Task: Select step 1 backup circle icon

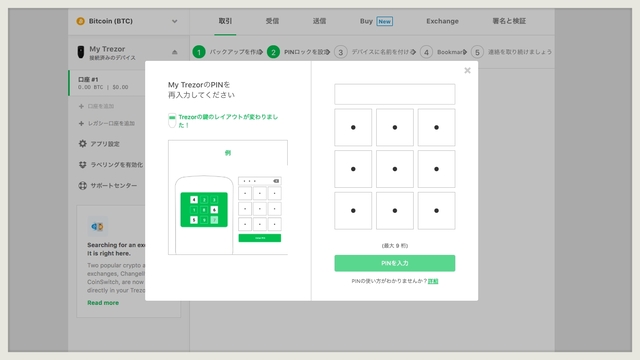Action: coord(199,52)
